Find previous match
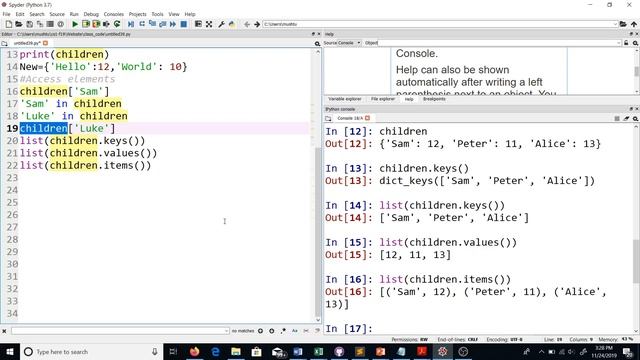Image resolution: width=640 pixels, height=360 pixels. coord(260,331)
